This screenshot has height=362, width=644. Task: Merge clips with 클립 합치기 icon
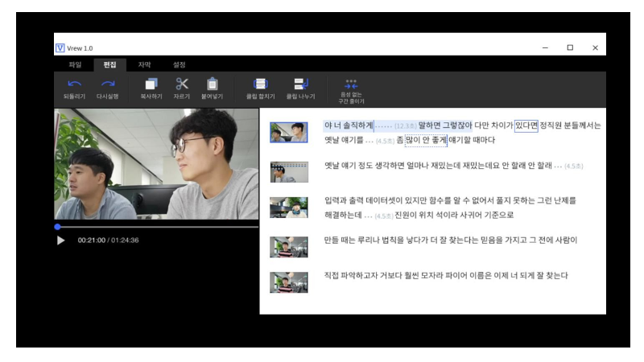point(261,84)
